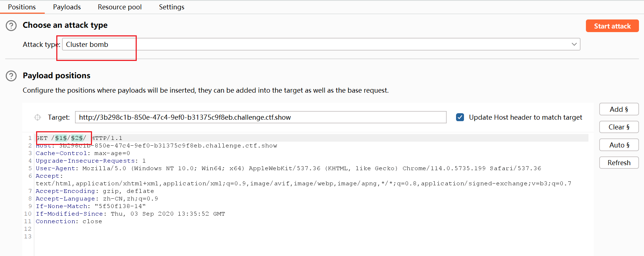The image size is (644, 256).
Task: Go to the Settings tab
Action: pyautogui.click(x=171, y=7)
